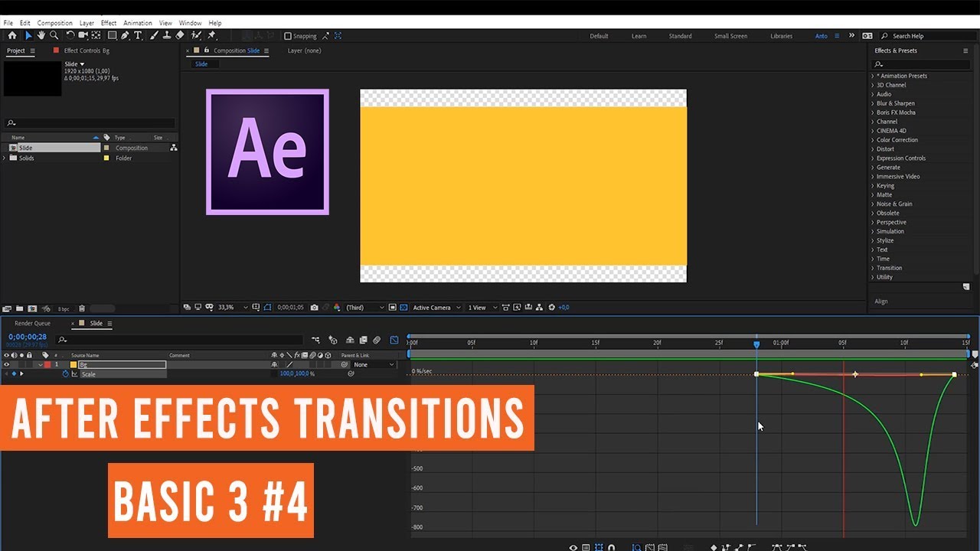Click the Default workspace

point(599,36)
